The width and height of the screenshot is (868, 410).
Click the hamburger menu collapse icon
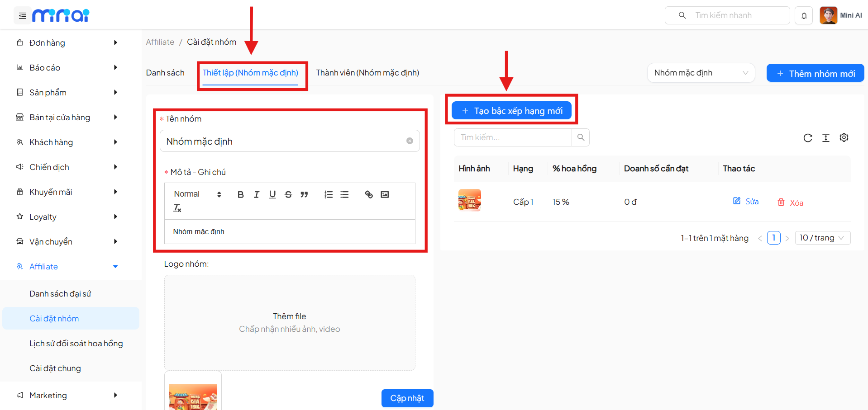click(x=22, y=16)
